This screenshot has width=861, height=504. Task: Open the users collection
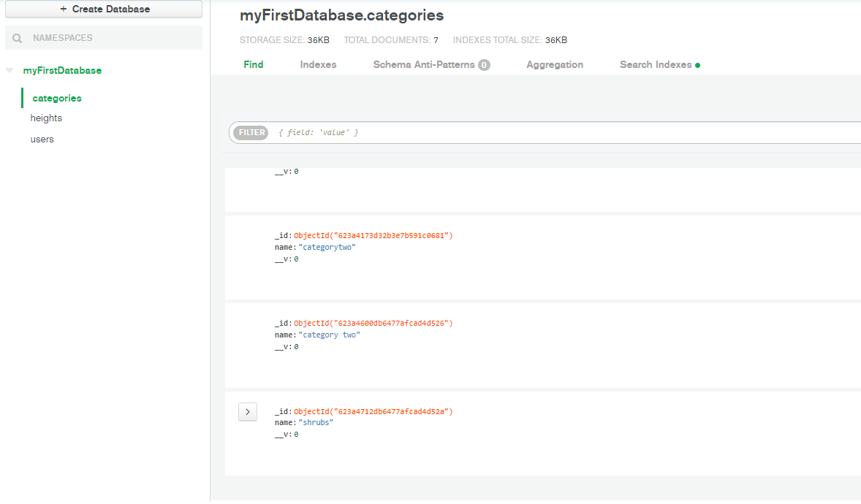[x=42, y=140]
